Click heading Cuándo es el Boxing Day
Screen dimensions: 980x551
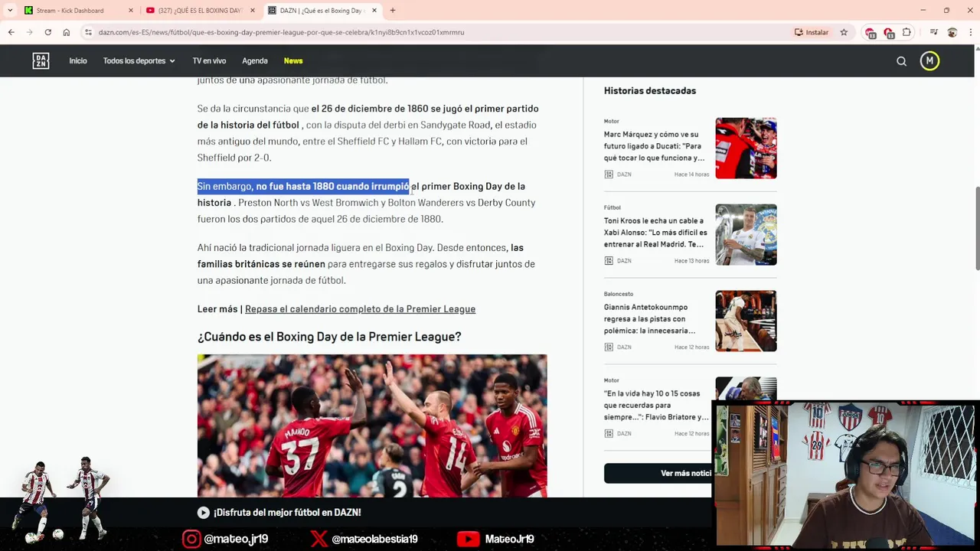coord(329,337)
